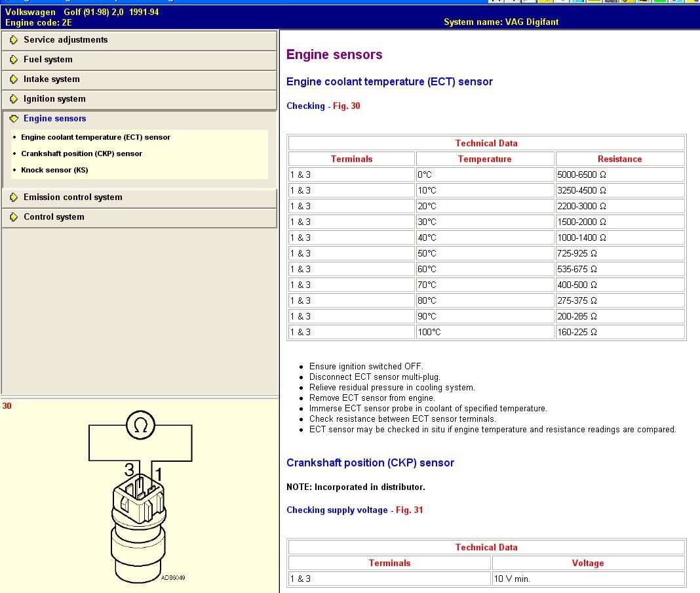Expand the Emission control system section

coord(139,197)
